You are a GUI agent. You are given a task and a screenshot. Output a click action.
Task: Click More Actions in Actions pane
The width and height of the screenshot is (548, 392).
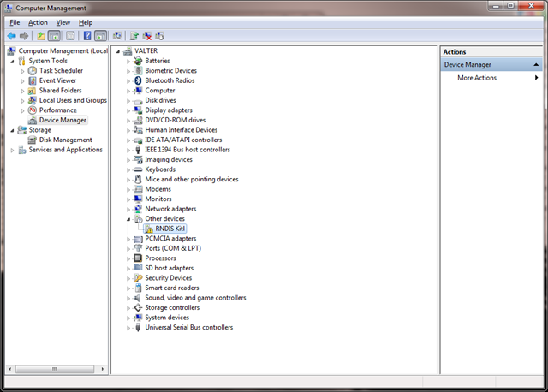click(x=477, y=78)
